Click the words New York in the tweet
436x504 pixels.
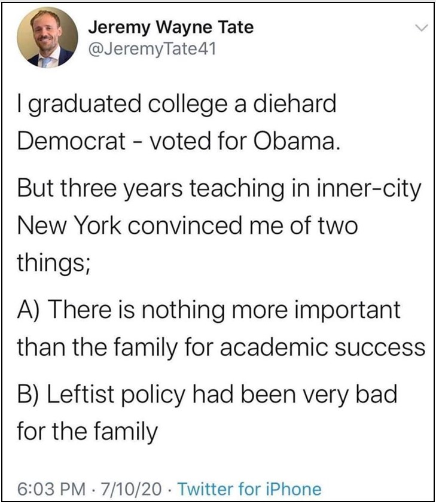(x=69, y=225)
